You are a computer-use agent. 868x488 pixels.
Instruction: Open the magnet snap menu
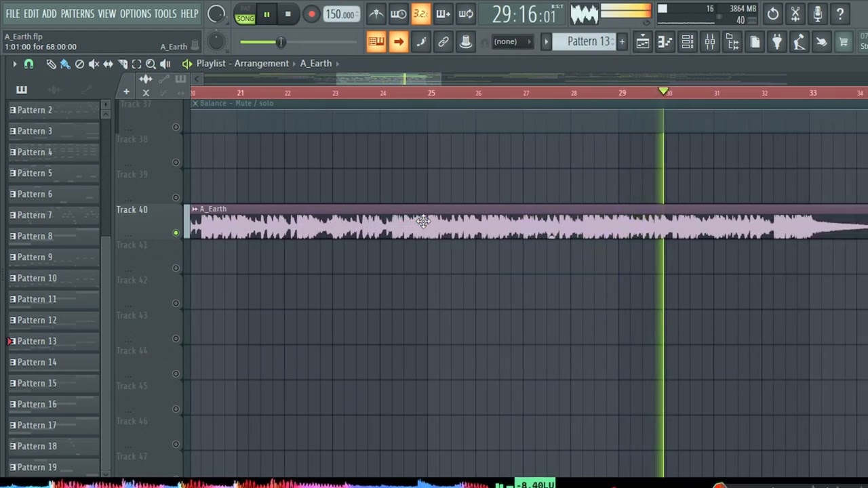28,64
